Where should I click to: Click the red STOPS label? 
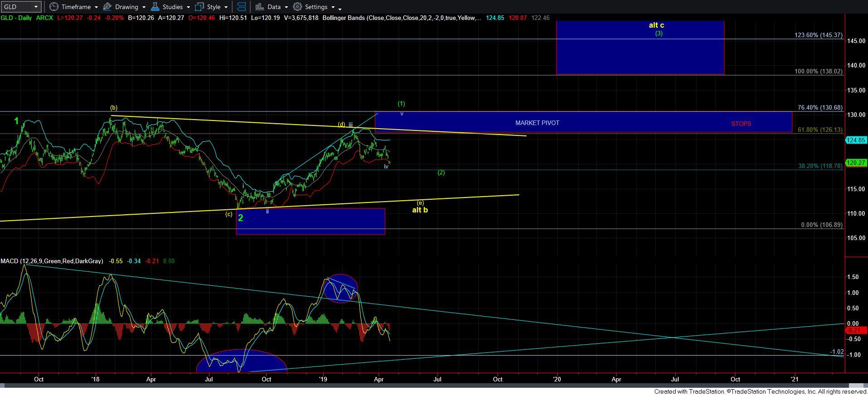point(741,124)
